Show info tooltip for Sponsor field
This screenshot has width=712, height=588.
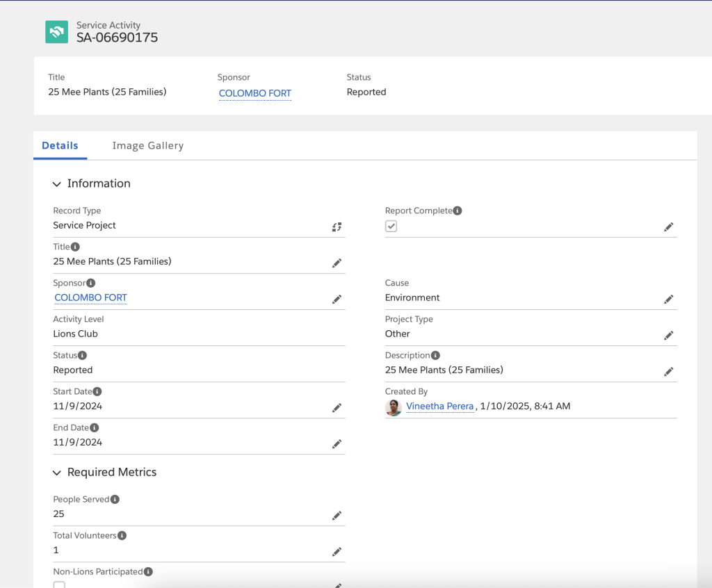91,283
